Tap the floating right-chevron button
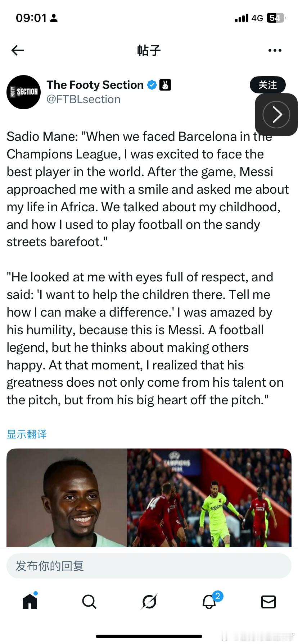 [276, 115]
